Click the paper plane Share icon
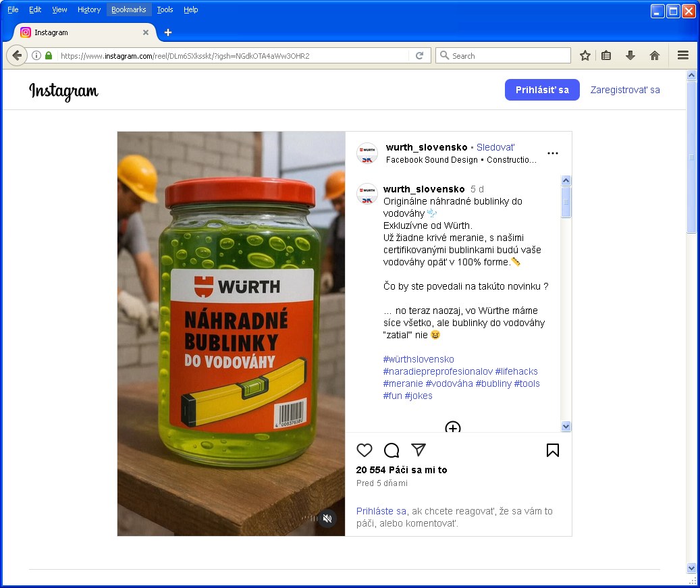Viewport: 700px width, 588px height. 419,450
